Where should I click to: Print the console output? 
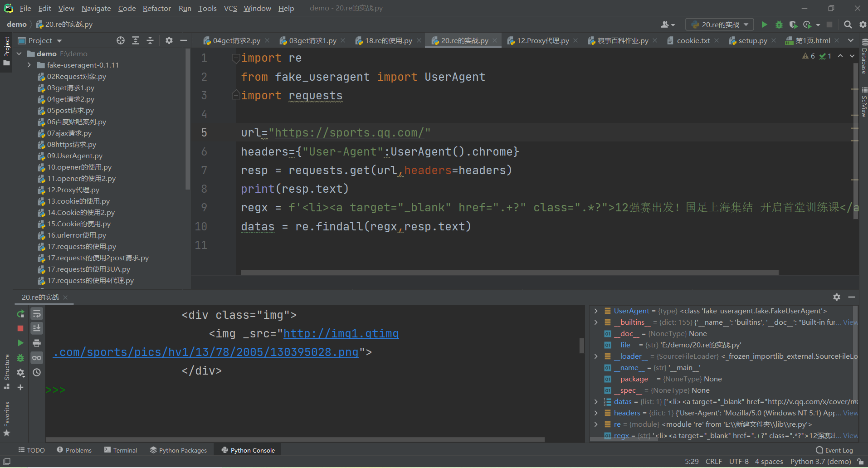point(37,343)
